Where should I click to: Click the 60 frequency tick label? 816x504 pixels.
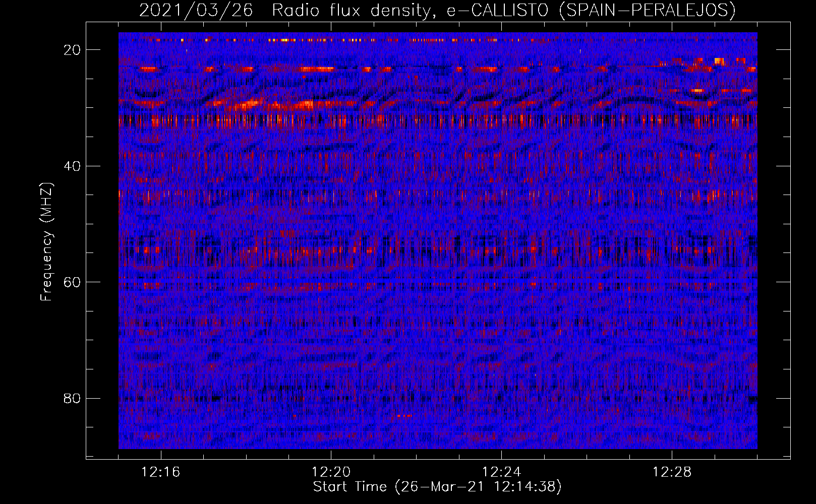tap(72, 282)
